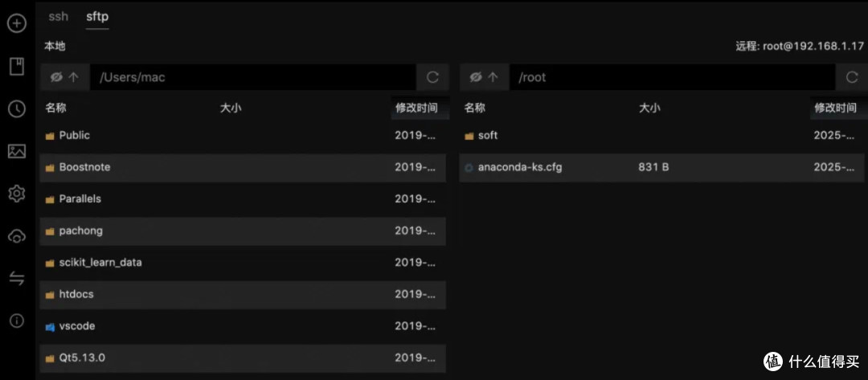Select the sftp tab
The height and width of the screenshot is (380, 868).
(97, 17)
